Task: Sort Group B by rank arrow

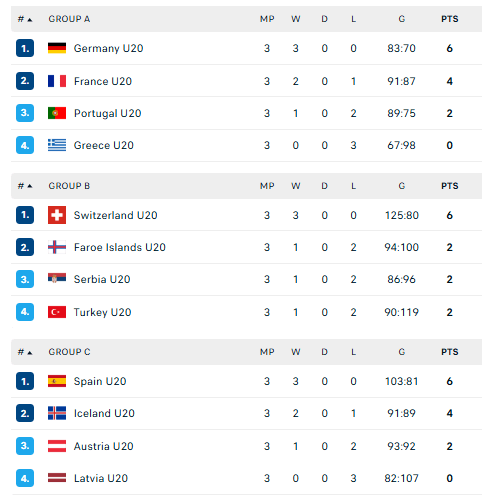Action: pos(30,186)
